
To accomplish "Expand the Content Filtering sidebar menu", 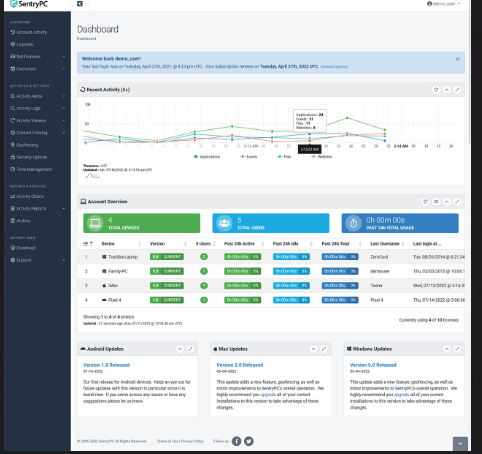I will coord(37,133).
